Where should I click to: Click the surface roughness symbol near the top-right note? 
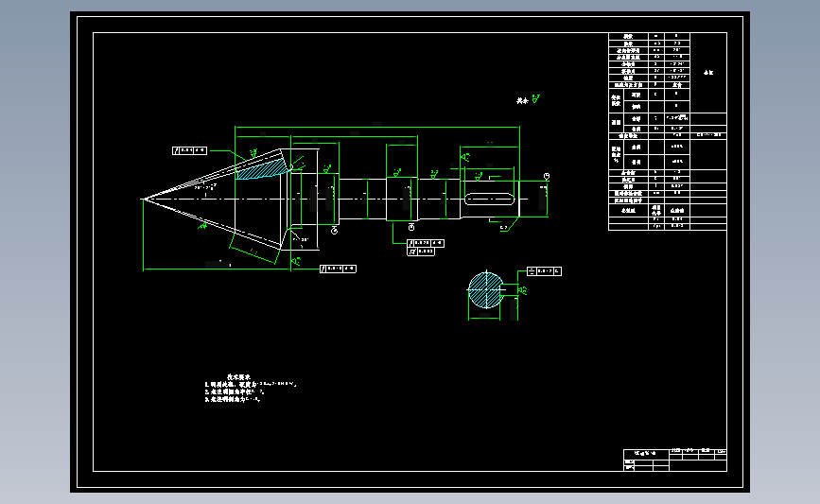(x=535, y=98)
